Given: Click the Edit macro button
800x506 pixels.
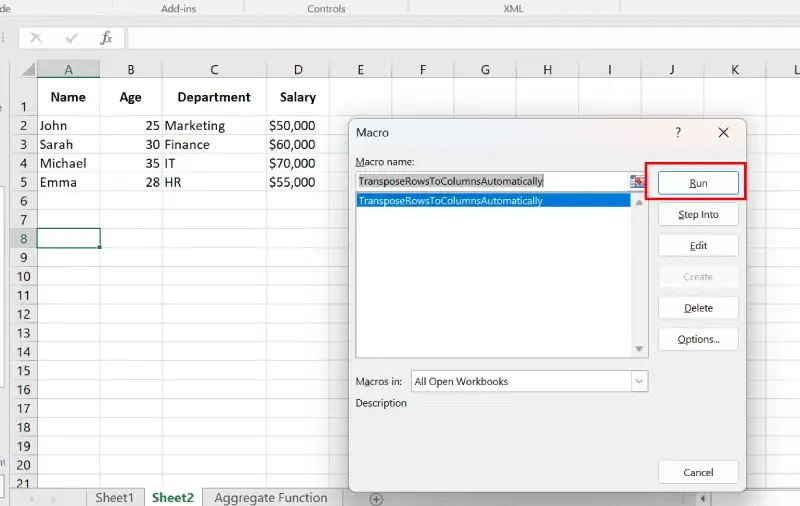Looking at the screenshot, I should tap(698, 246).
